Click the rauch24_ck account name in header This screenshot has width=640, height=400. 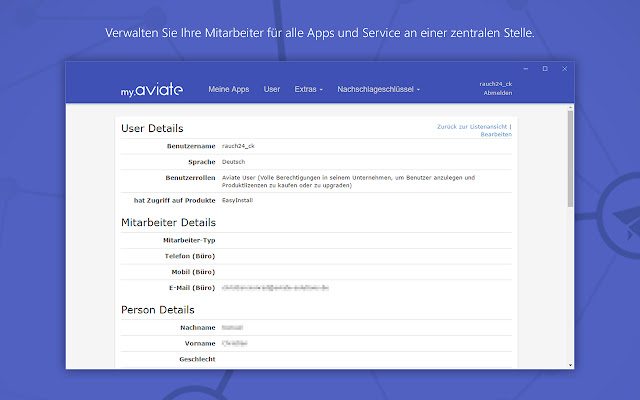(x=496, y=84)
